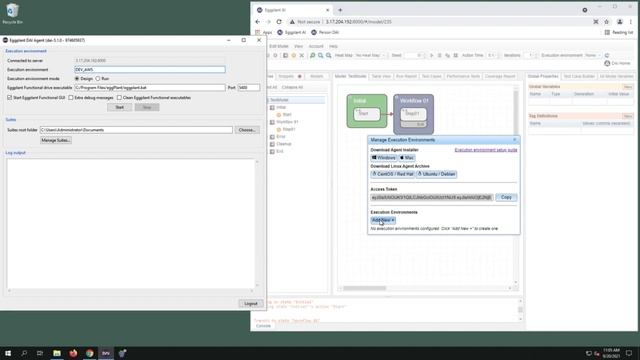Download CentOS / Red Hat agent archive
Image resolution: width=640 pixels, height=360 pixels.
coord(393,174)
